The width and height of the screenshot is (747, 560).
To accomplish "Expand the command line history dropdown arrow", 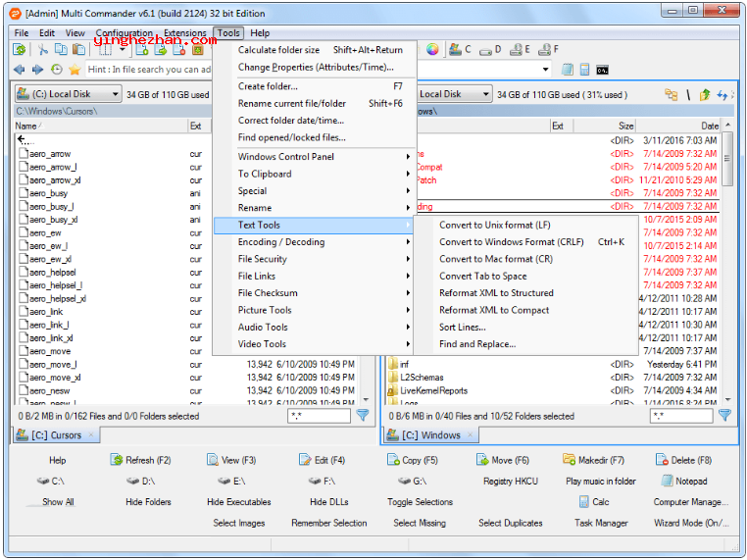I will click(544, 70).
